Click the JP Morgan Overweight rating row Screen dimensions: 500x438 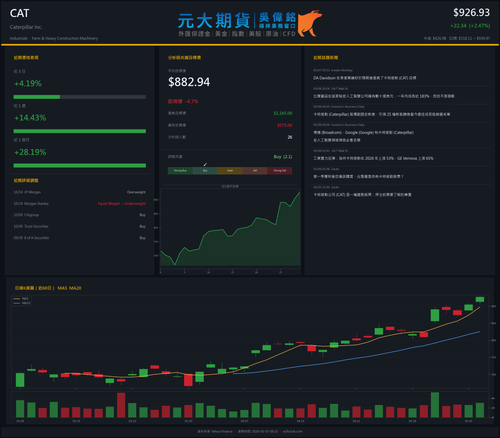80,192
